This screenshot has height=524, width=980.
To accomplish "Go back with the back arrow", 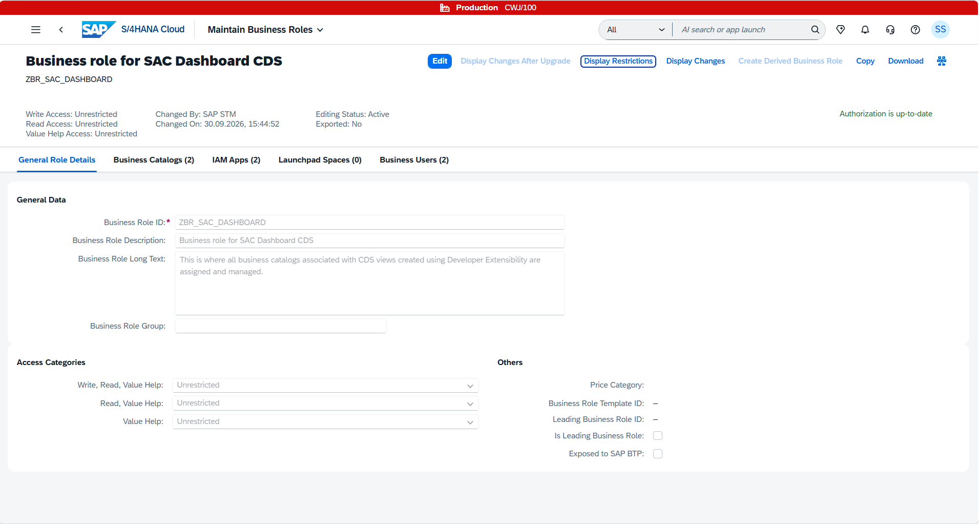I will point(61,30).
